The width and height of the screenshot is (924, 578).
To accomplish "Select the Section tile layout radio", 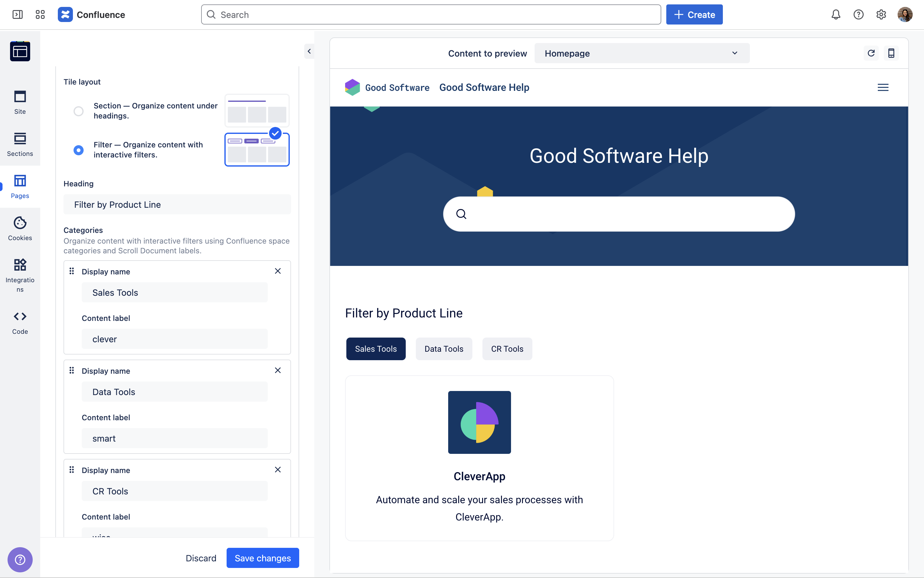I will (78, 111).
